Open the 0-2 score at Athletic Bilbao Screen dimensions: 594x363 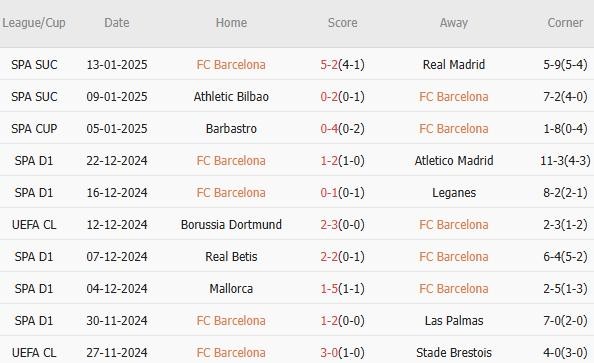(x=329, y=97)
